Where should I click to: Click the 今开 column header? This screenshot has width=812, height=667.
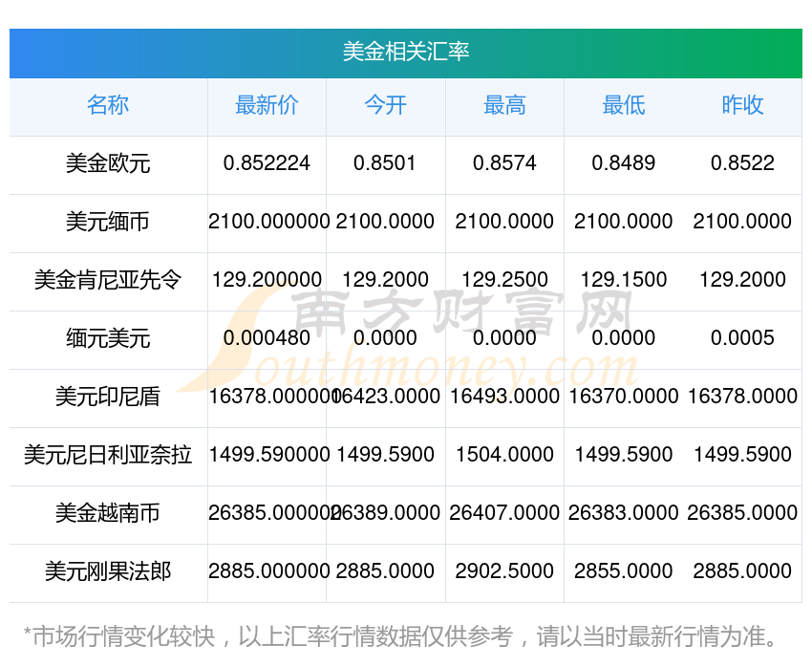[385, 105]
